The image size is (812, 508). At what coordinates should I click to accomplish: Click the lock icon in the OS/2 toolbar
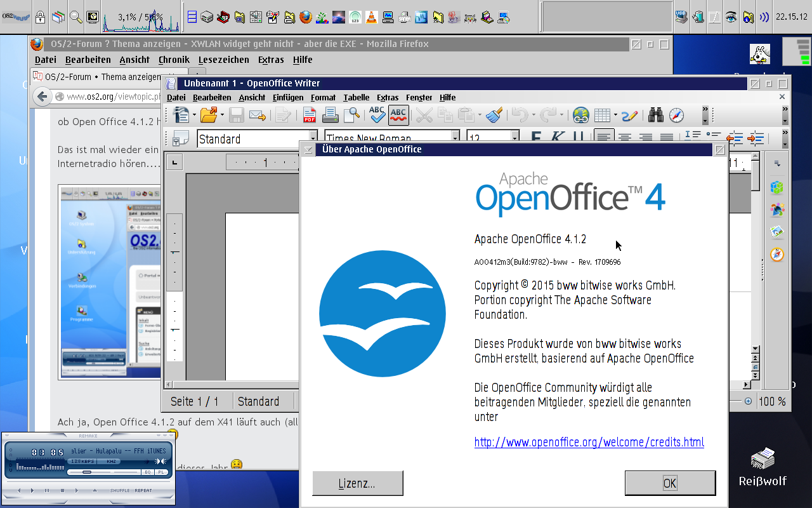click(40, 17)
